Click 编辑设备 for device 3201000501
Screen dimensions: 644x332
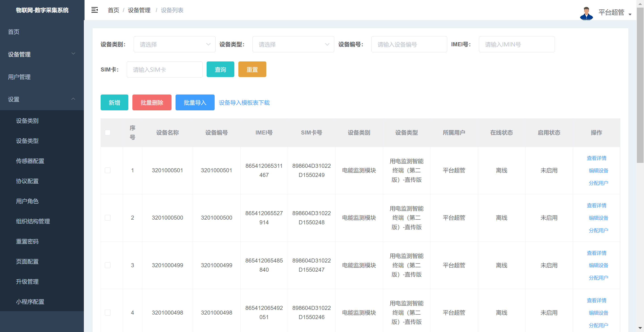coord(598,170)
